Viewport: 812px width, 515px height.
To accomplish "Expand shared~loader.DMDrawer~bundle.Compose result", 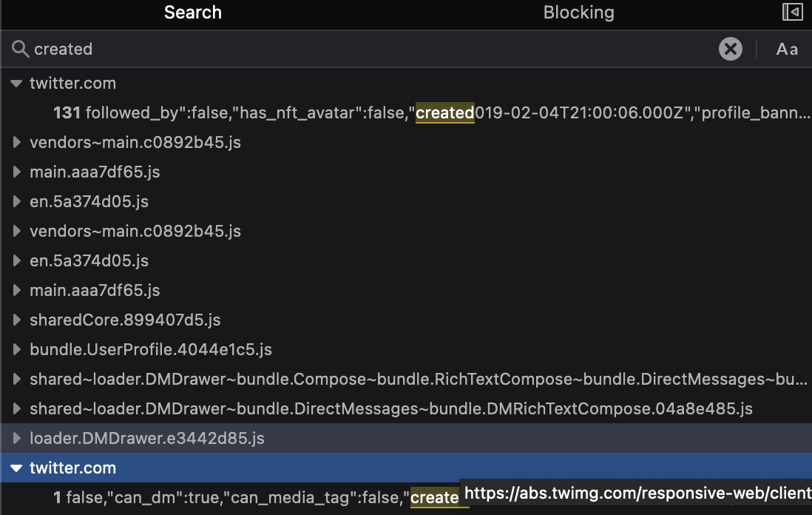I will pos(16,379).
